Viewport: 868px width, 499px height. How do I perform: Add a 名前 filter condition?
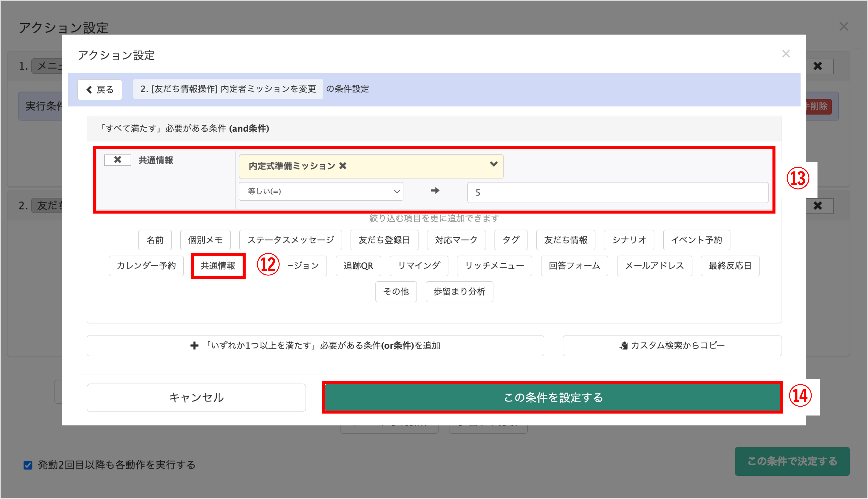point(155,240)
